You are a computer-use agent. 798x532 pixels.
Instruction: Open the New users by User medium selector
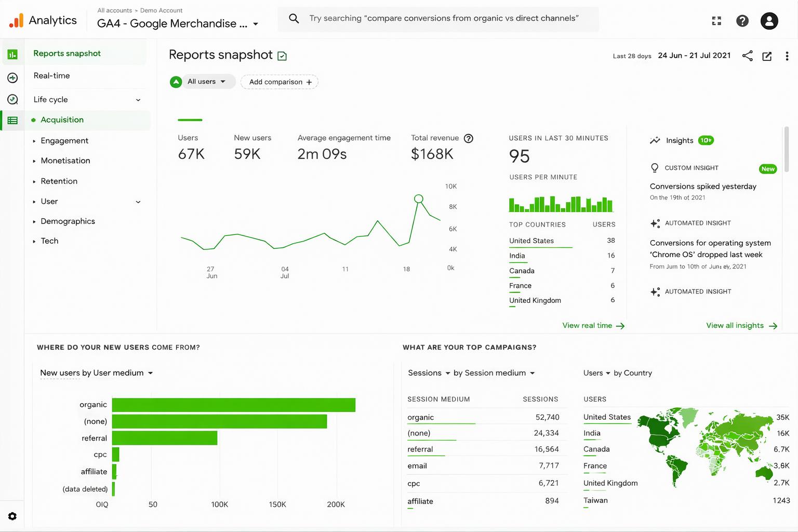pyautogui.click(x=97, y=373)
